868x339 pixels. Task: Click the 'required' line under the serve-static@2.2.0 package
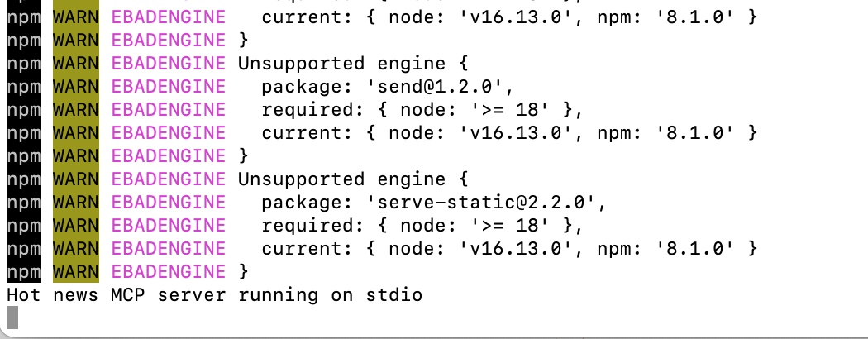tap(422, 226)
